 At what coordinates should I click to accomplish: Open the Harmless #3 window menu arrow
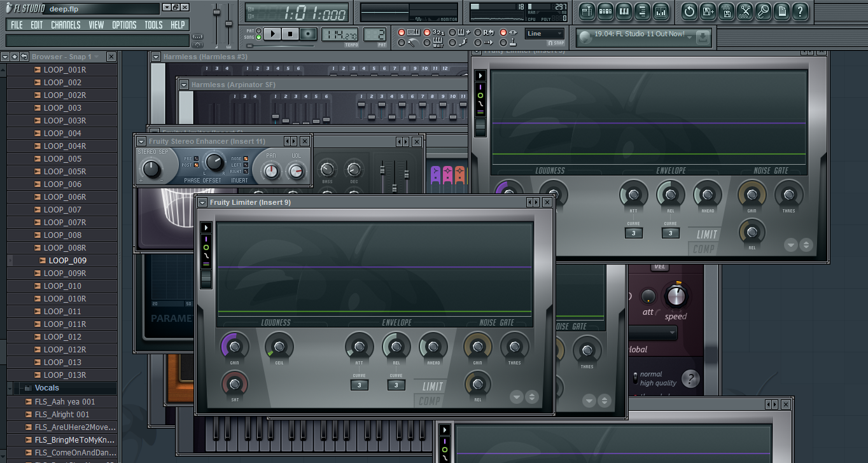pyautogui.click(x=156, y=57)
